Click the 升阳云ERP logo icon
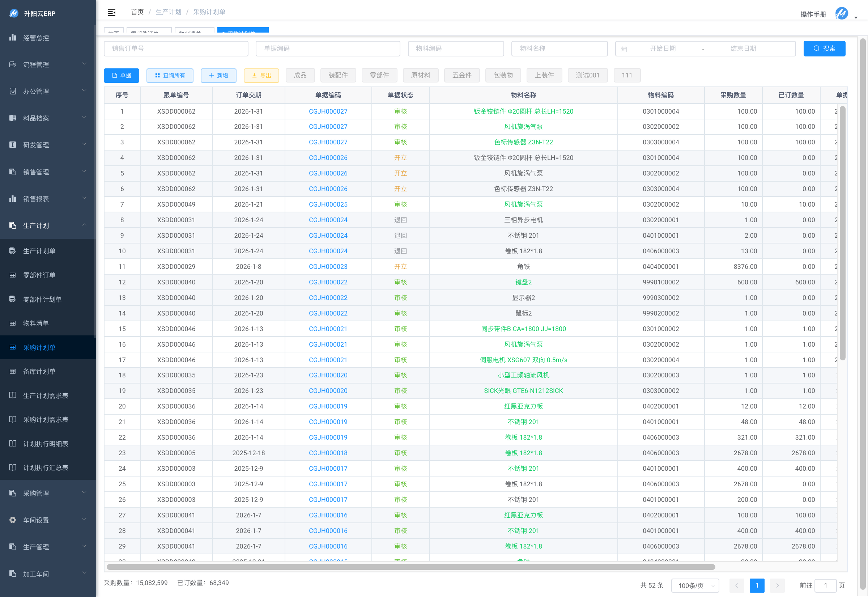Viewport: 868px width, 597px height. pos(13,13)
